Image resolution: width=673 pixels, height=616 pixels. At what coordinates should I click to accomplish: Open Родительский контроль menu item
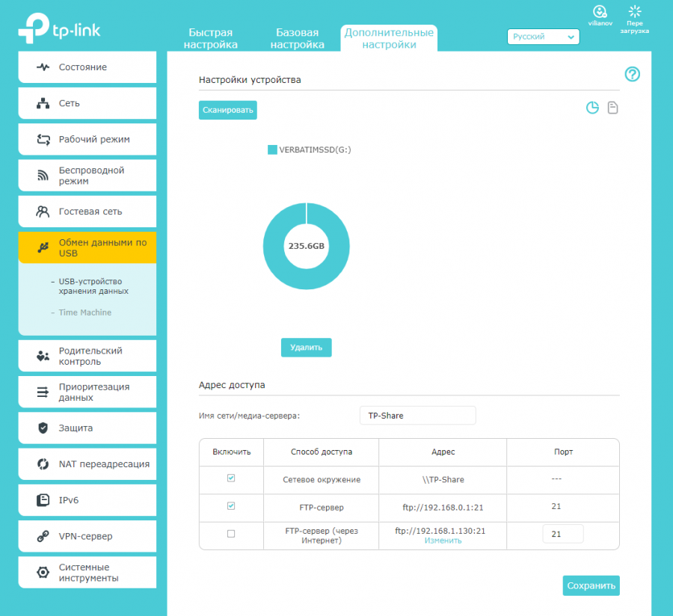87,356
